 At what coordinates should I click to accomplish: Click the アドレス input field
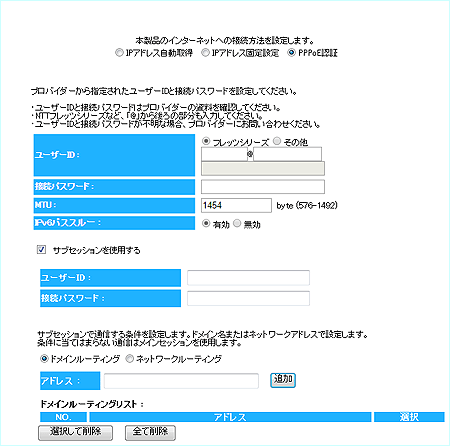point(181,381)
